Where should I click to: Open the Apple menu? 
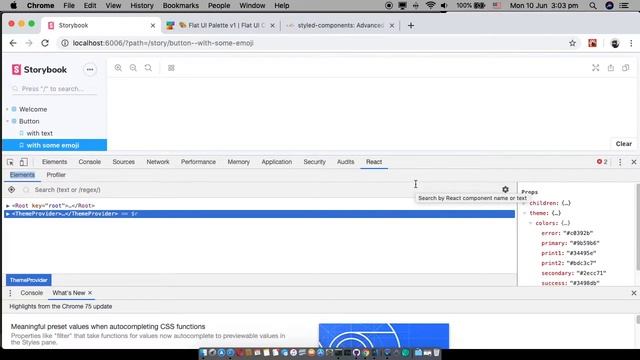(x=13, y=6)
